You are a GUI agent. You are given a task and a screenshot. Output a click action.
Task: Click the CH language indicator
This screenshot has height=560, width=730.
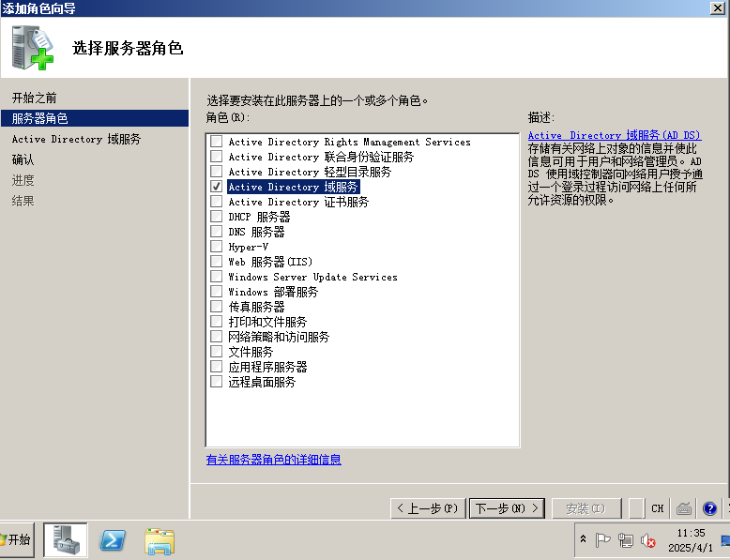(x=658, y=508)
